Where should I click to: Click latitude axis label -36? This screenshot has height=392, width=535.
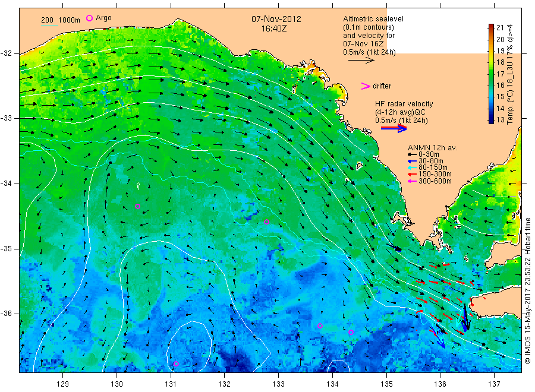7,313
